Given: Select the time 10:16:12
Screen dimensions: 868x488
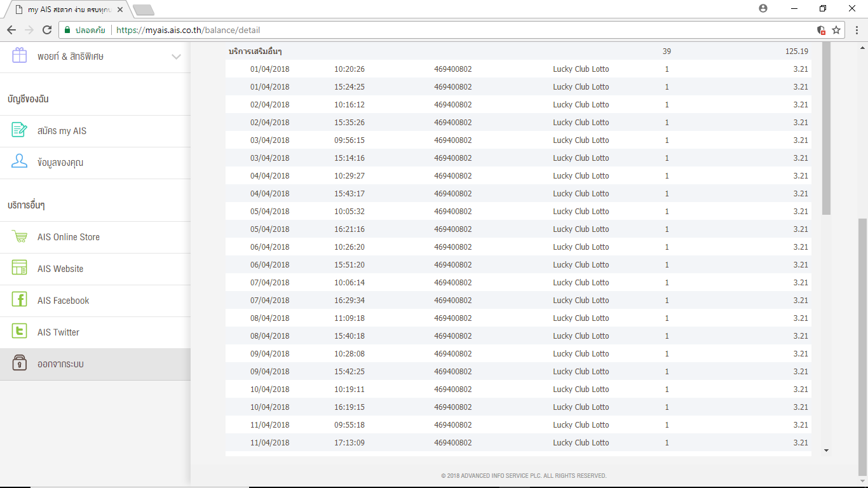Looking at the screenshot, I should (x=349, y=105).
